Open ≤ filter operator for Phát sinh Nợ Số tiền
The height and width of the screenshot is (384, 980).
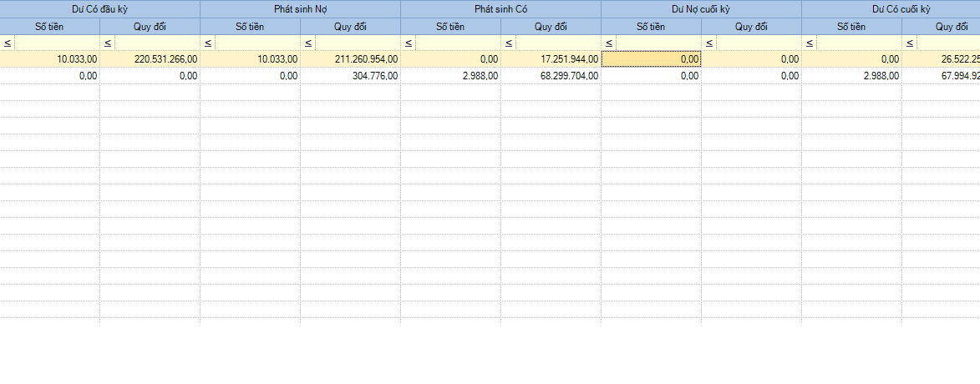[x=208, y=43]
